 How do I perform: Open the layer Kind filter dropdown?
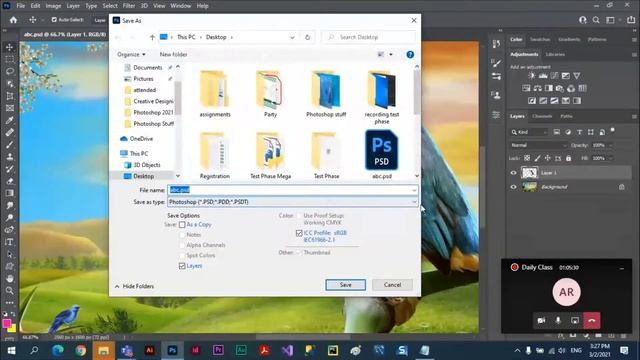pyautogui.click(x=529, y=132)
